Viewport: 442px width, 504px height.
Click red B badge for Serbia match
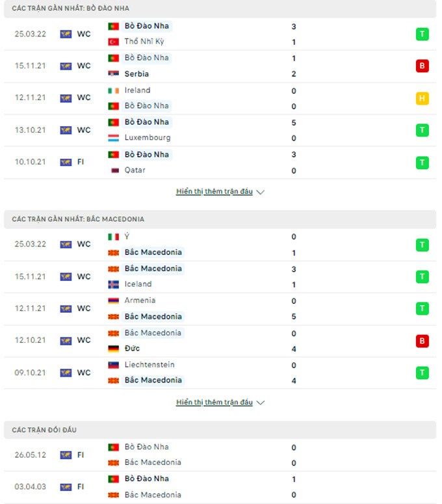coord(422,66)
